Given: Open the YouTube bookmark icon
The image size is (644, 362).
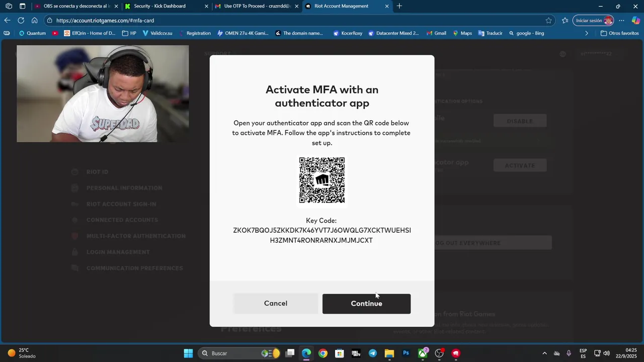Looking at the screenshot, I should (55, 33).
